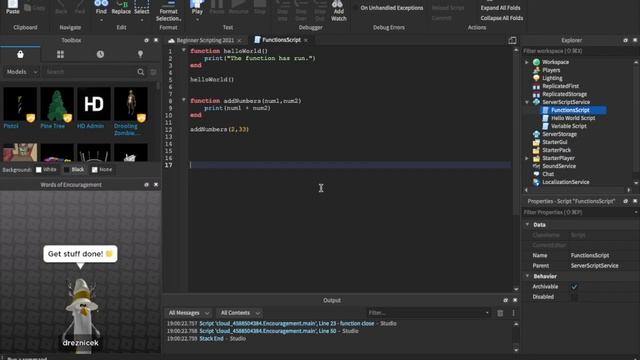The height and width of the screenshot is (360, 640).
Task: Select Hello World Script in Explorer
Action: 573,118
